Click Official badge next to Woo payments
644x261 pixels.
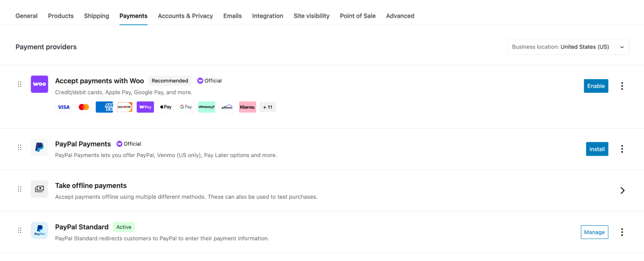209,81
